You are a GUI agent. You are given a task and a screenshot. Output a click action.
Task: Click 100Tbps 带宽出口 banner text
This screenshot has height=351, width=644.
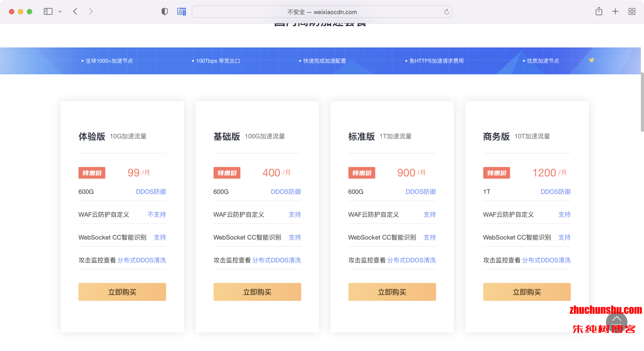[x=218, y=61]
